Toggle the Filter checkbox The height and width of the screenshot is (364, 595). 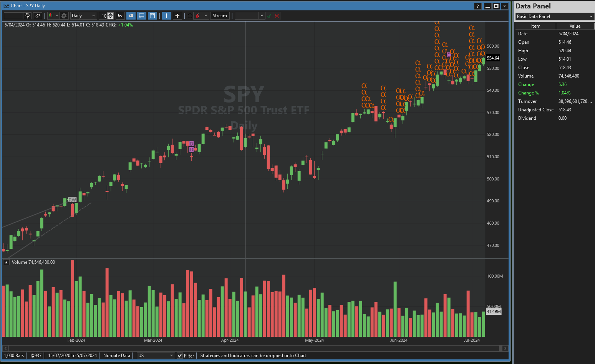180,356
